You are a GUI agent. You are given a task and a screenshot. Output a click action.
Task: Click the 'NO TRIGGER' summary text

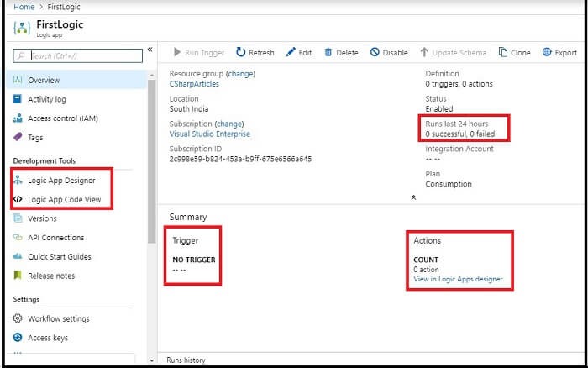click(194, 260)
